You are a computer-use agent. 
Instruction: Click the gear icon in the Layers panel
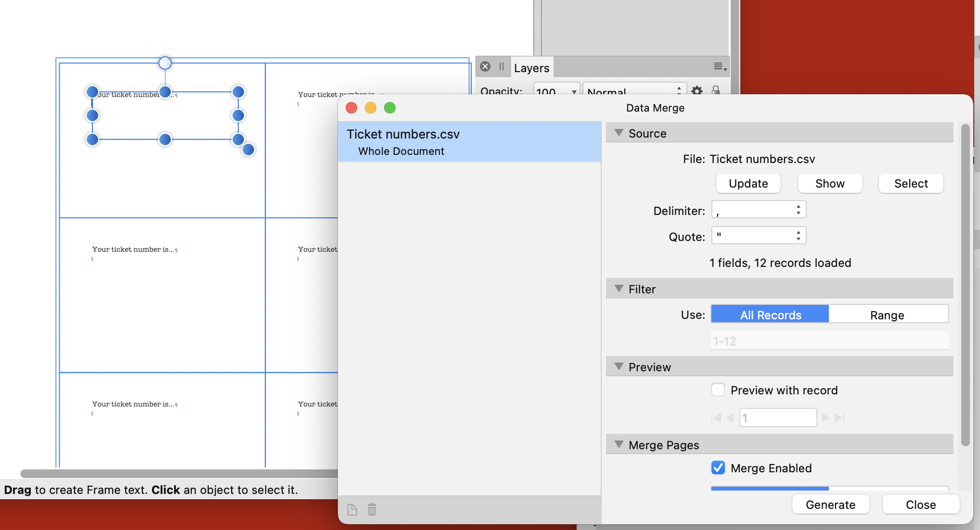696,91
